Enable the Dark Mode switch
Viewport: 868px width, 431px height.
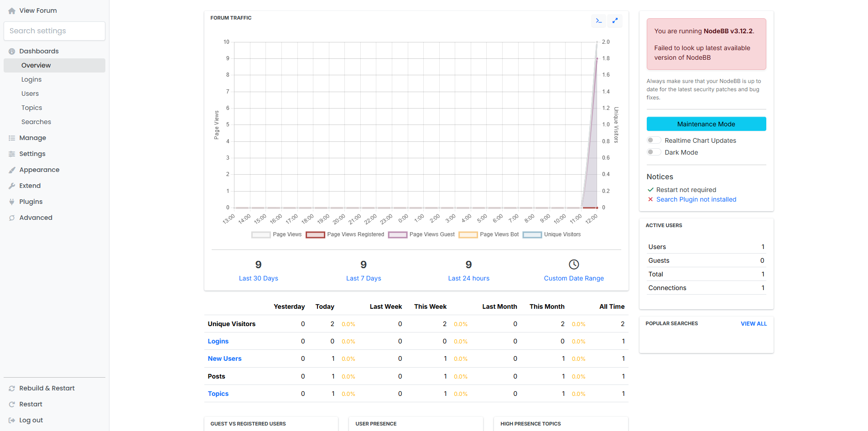click(654, 152)
